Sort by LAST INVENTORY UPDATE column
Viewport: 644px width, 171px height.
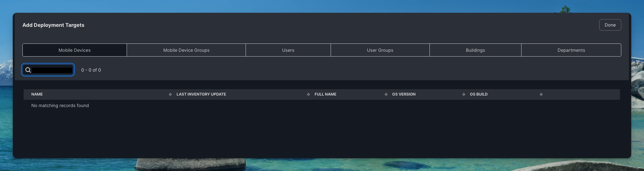pos(201,94)
